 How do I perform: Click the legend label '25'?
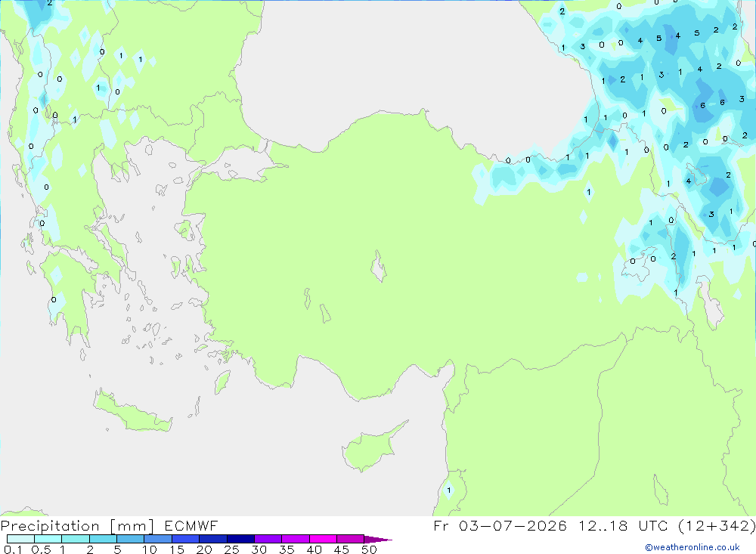coord(231,549)
